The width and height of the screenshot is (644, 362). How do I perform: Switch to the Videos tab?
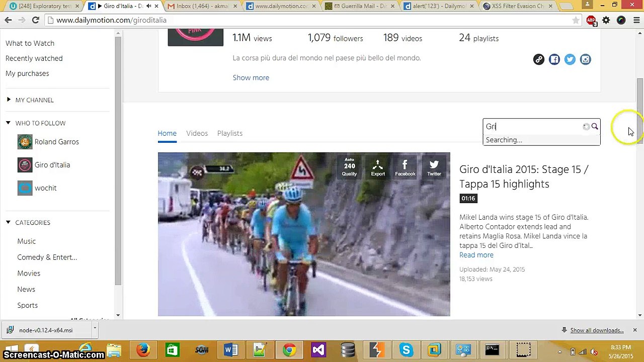[197, 133]
